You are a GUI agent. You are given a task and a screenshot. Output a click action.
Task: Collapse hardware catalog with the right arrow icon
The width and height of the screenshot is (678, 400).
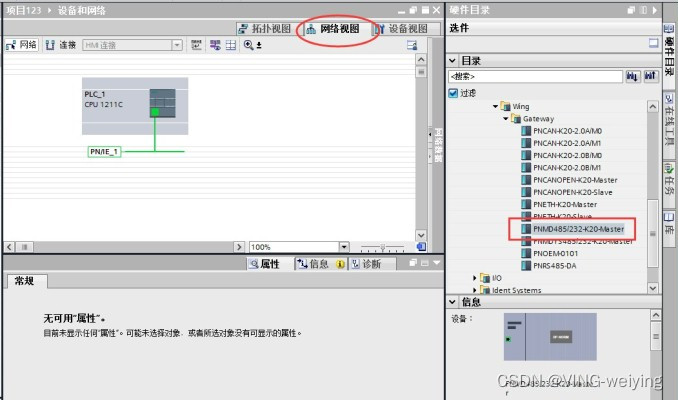pos(655,10)
